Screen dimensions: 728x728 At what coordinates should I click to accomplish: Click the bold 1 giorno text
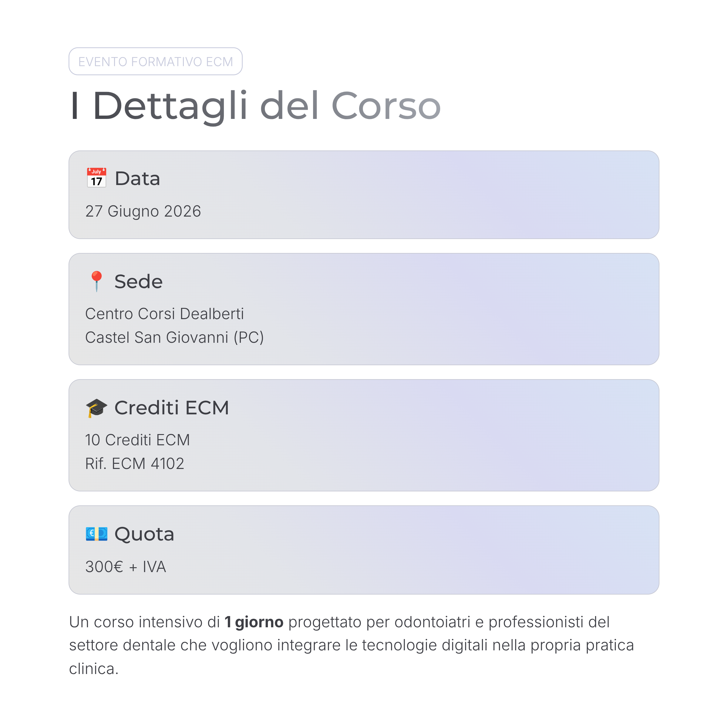254,622
